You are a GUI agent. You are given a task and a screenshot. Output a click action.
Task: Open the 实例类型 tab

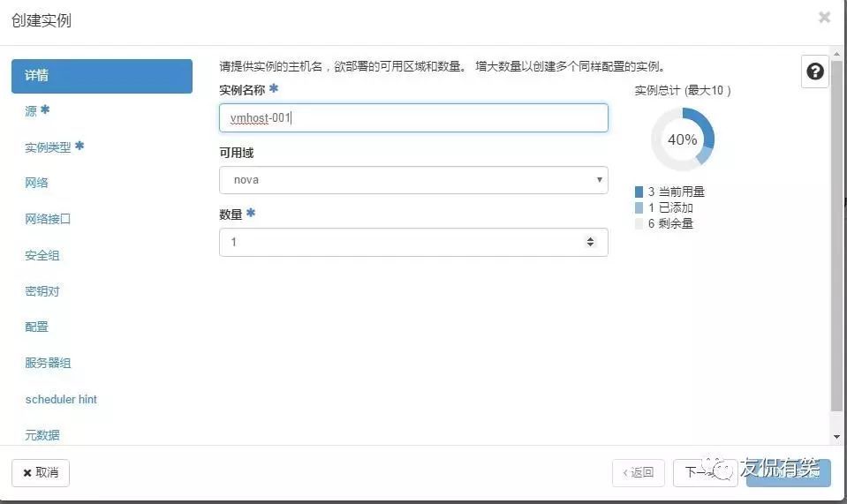(x=54, y=147)
